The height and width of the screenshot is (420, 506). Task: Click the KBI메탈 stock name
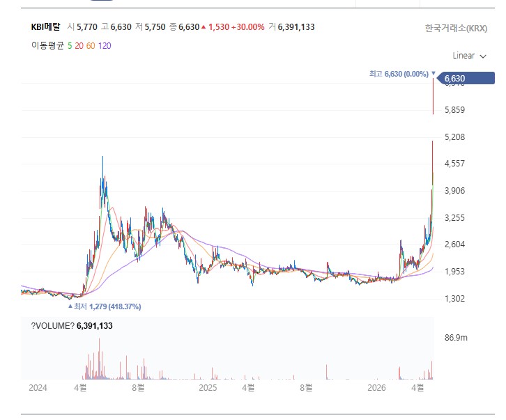coord(45,26)
